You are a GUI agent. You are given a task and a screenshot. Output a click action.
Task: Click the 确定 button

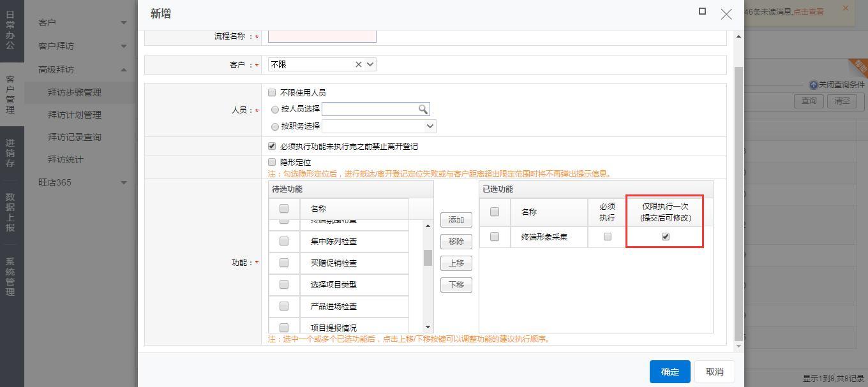(670, 372)
